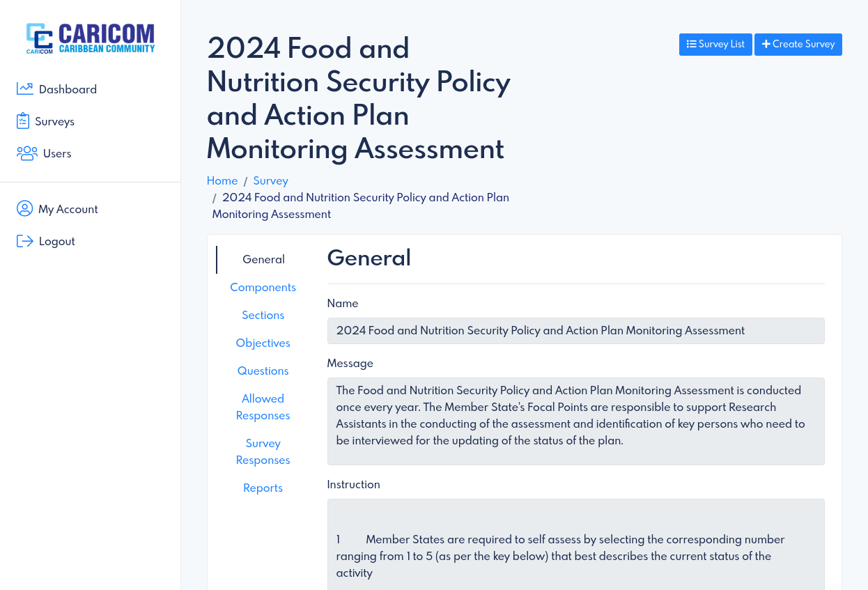Follow the Home breadcrumb link
The image size is (868, 590).
click(x=222, y=180)
